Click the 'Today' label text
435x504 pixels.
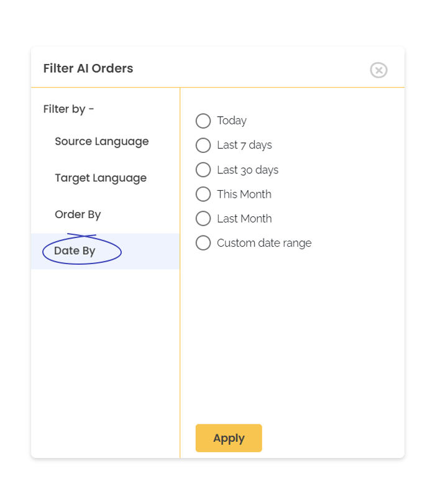[x=232, y=121]
